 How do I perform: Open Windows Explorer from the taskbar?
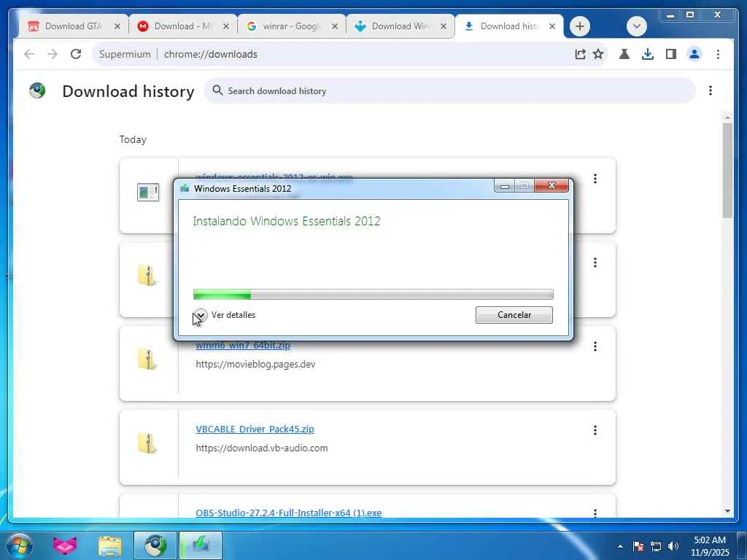[110, 545]
